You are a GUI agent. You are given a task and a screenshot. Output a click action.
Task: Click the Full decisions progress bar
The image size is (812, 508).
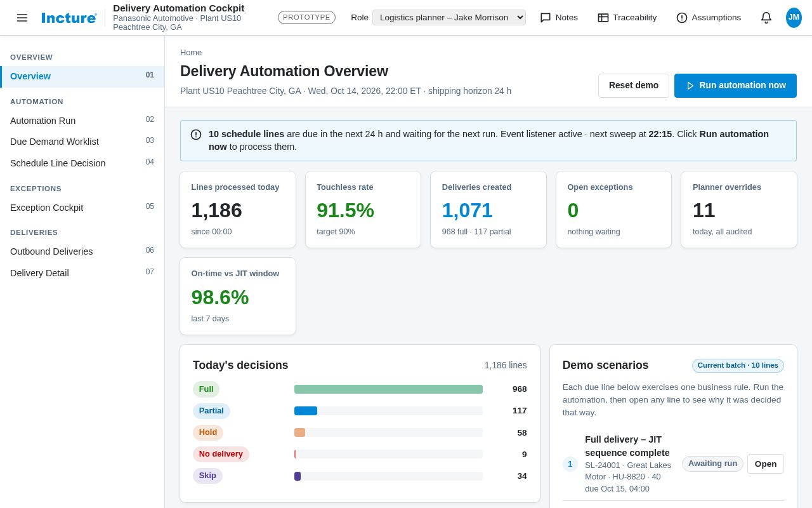click(x=388, y=389)
